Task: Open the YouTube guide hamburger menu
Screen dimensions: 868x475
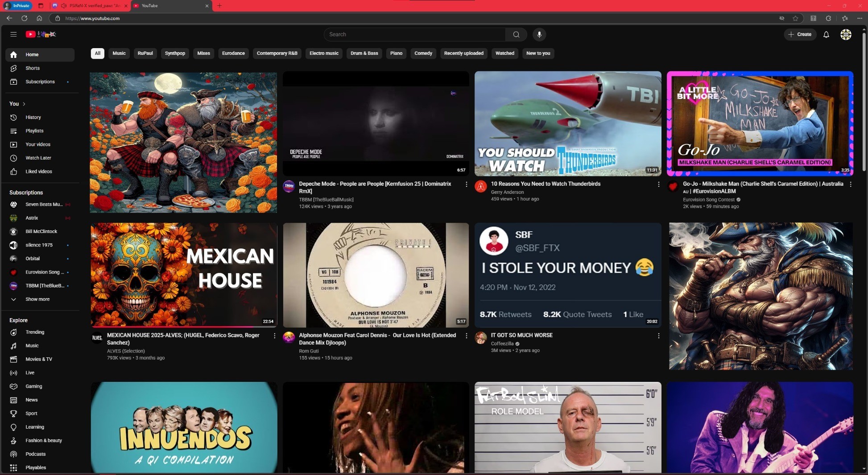Action: (13, 34)
